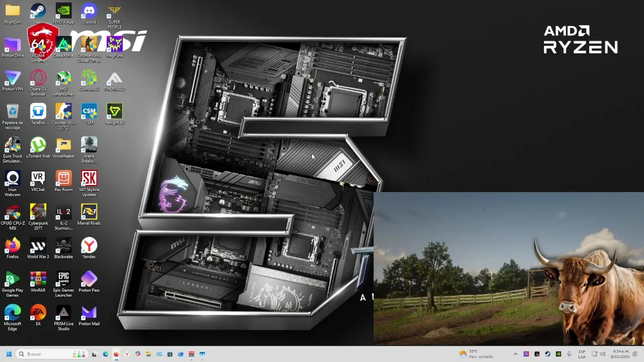Open the clock showing 6:34 a.m.

tap(620, 354)
